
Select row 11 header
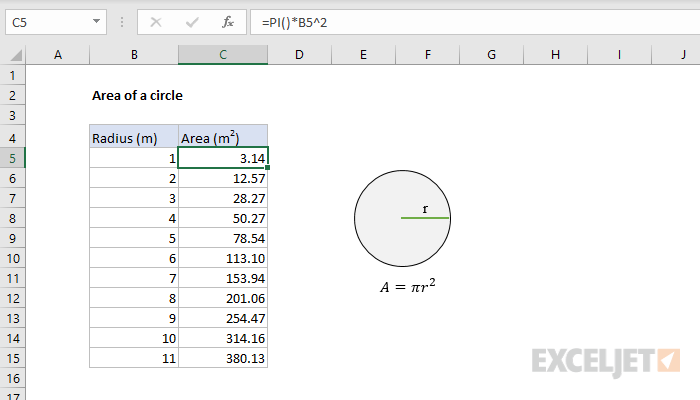[12, 279]
